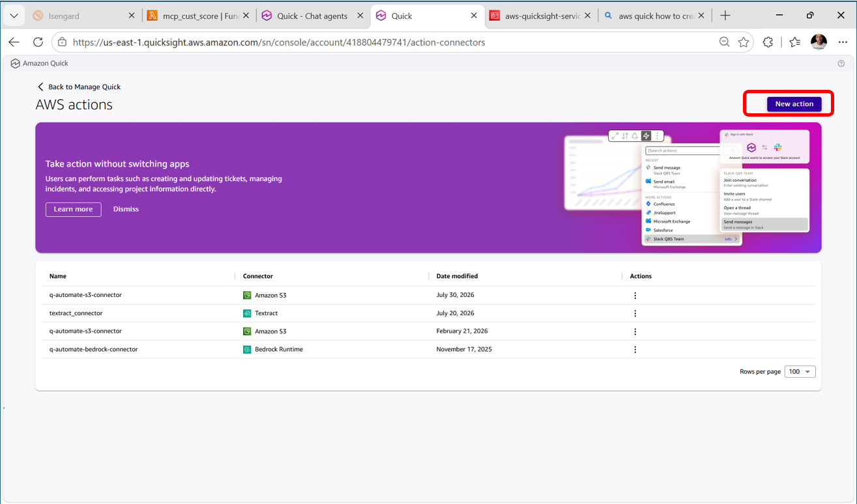Click the Bedrock Runtime connector icon
857x504 pixels.
(247, 350)
